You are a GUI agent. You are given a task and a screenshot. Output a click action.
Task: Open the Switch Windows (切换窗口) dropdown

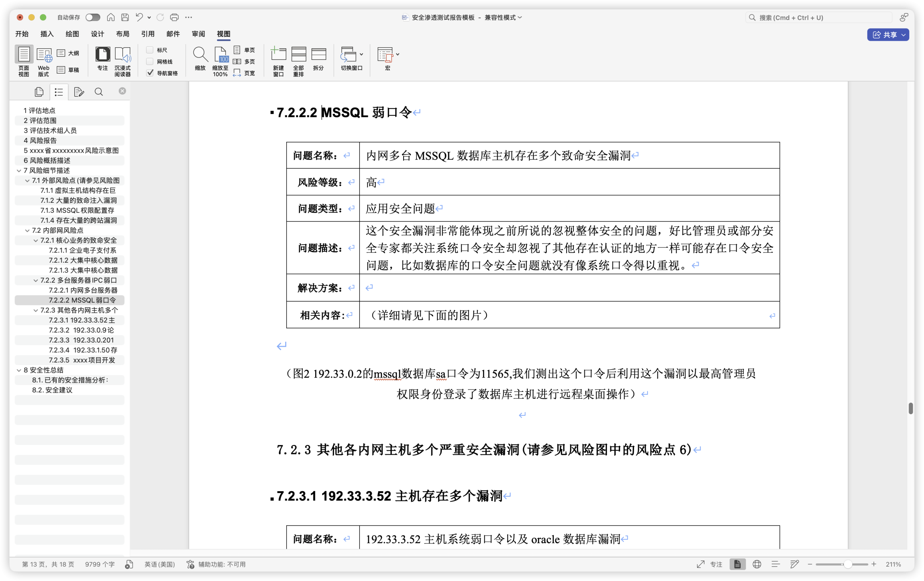coord(352,55)
